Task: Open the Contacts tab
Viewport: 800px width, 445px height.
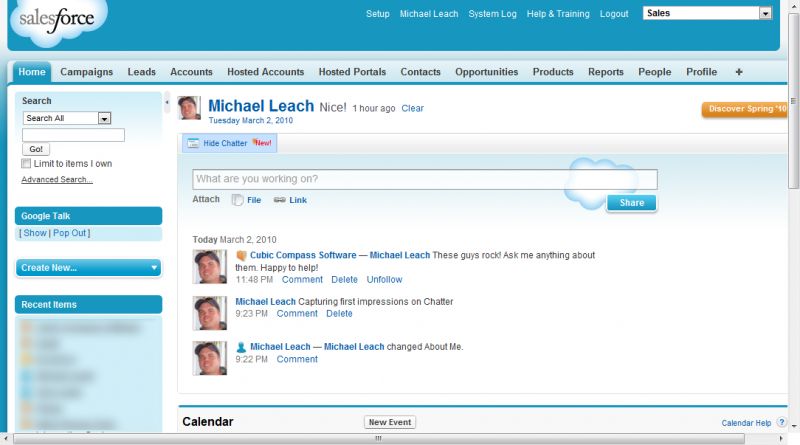Action: tap(420, 72)
